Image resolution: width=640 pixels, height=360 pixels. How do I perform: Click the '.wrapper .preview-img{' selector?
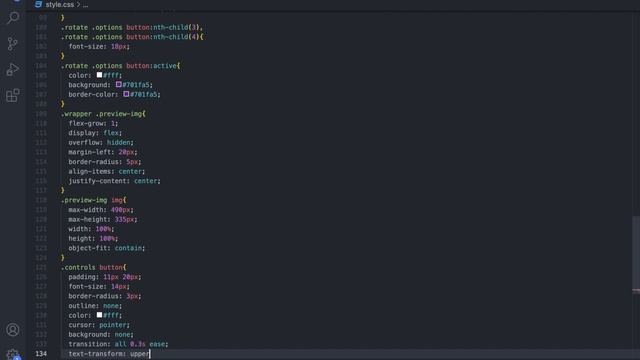[x=103, y=113]
